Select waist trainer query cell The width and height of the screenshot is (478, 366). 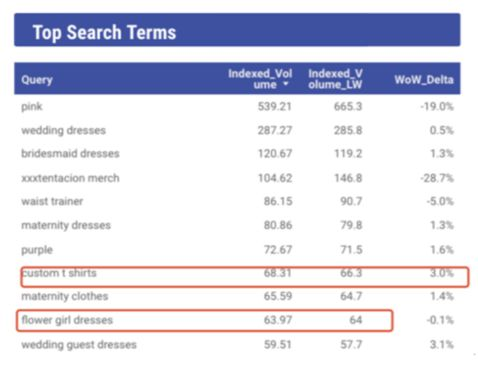[52, 201]
